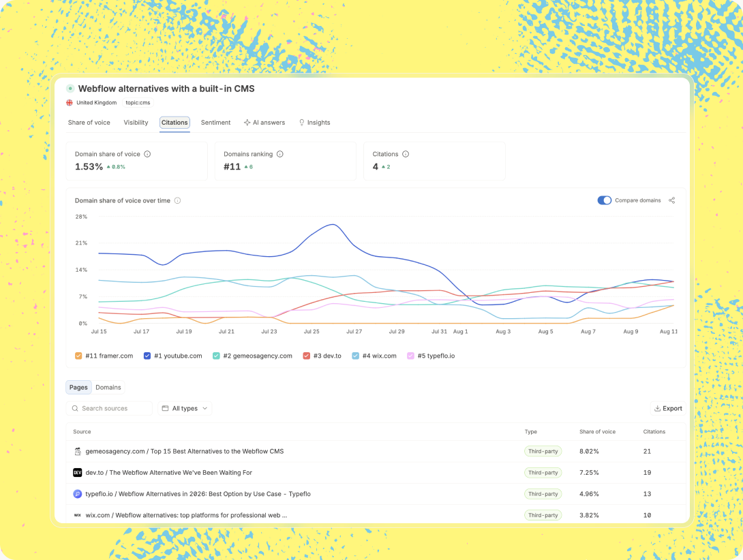Click the typeflo.io favicon in sources table
Image resolution: width=743 pixels, height=560 pixels.
(x=78, y=494)
